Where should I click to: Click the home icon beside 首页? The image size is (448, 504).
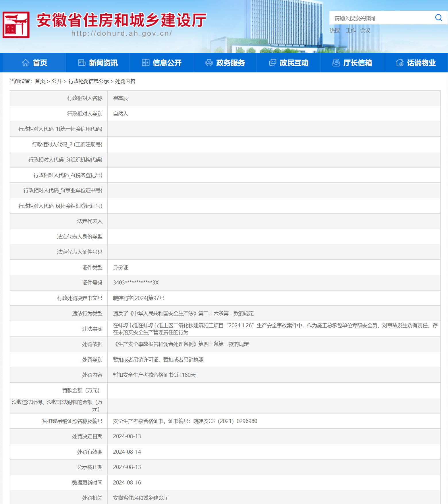click(26, 63)
